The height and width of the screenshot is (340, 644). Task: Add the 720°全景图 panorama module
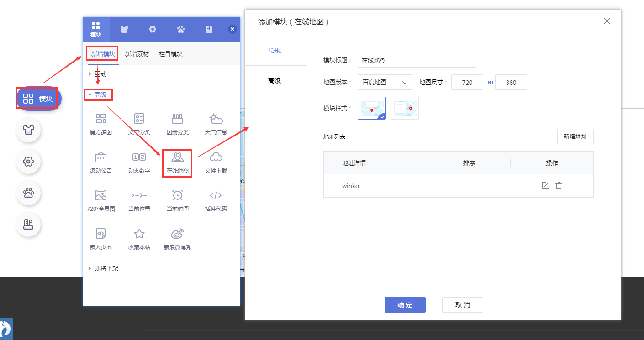[x=101, y=201]
